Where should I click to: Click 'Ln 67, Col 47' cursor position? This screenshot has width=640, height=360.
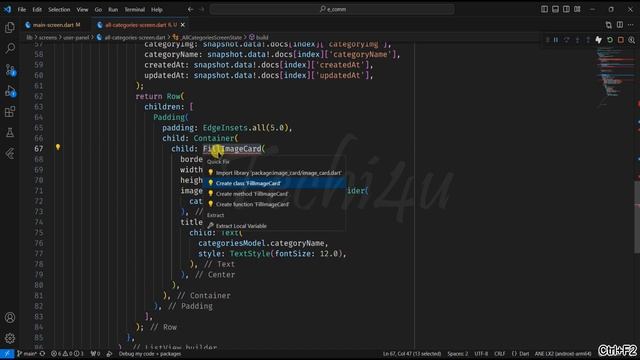point(412,353)
